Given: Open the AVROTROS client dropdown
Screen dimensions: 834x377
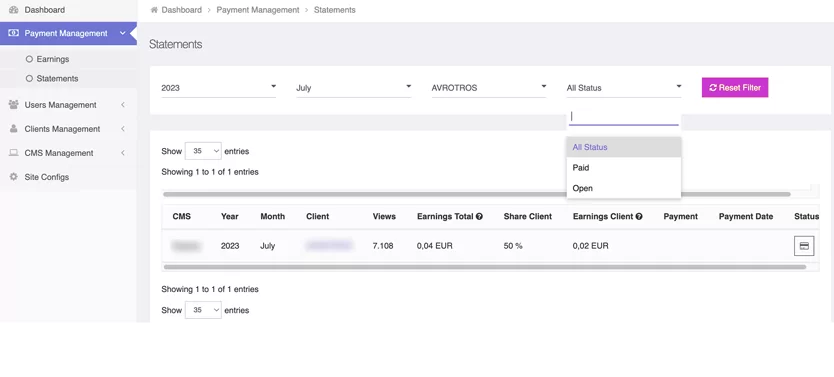Looking at the screenshot, I should pos(489,88).
